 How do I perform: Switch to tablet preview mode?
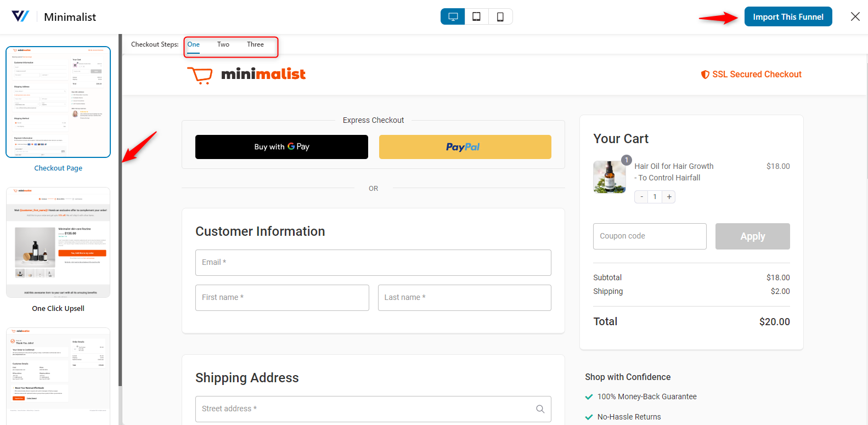[x=476, y=16]
